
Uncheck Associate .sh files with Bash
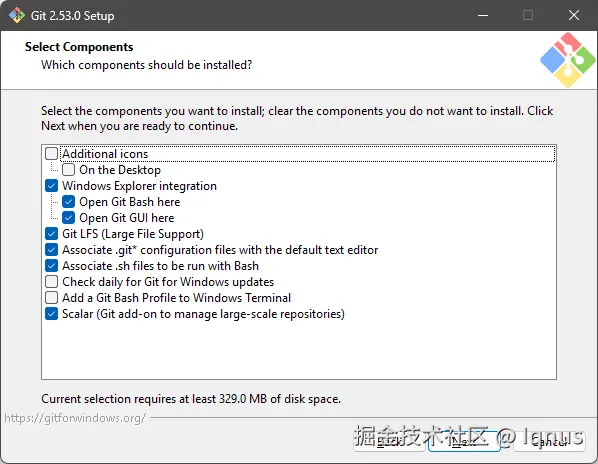click(x=51, y=266)
